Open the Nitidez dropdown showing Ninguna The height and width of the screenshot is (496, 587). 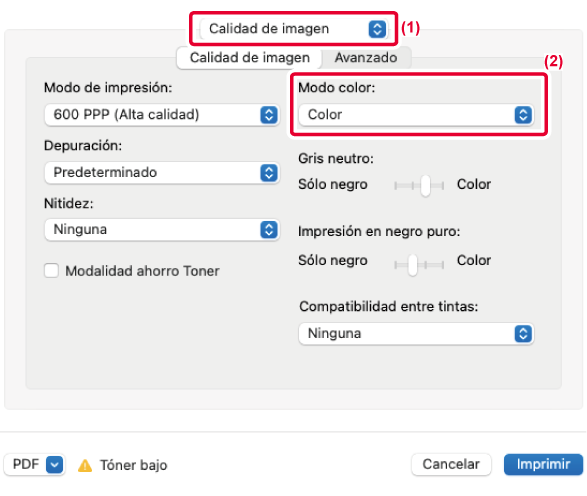pyautogui.click(x=162, y=230)
